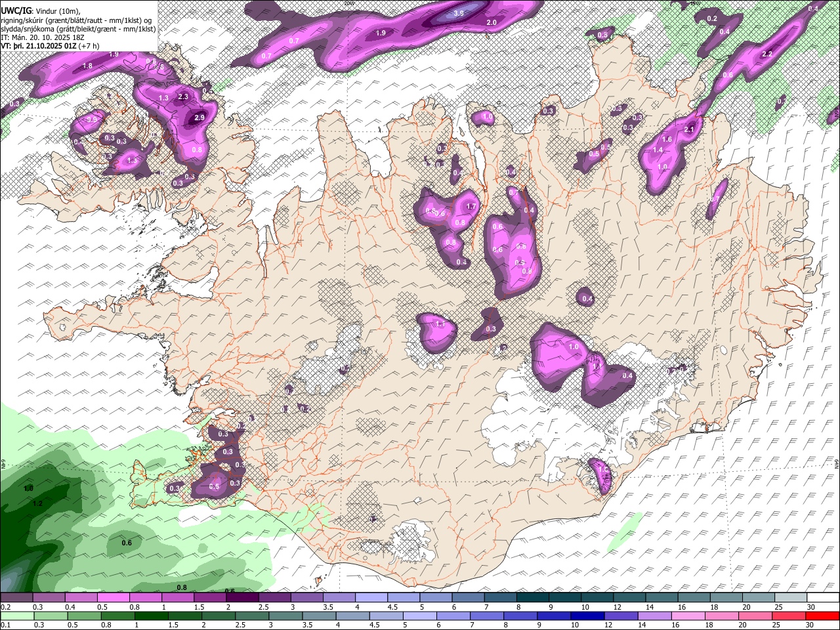This screenshot has width=840, height=630.
Task: Pick white 30 swatch ending the upper legend
Action: (x=823, y=598)
